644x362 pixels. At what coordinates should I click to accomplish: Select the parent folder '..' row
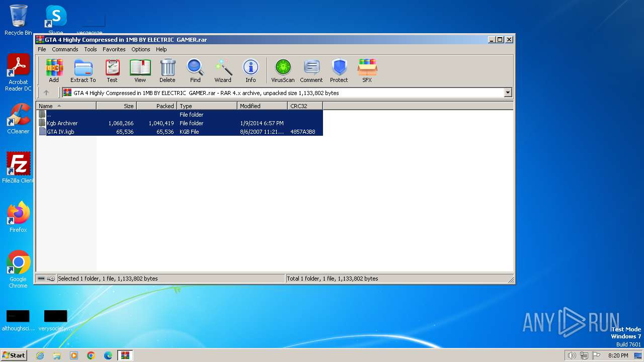180,115
